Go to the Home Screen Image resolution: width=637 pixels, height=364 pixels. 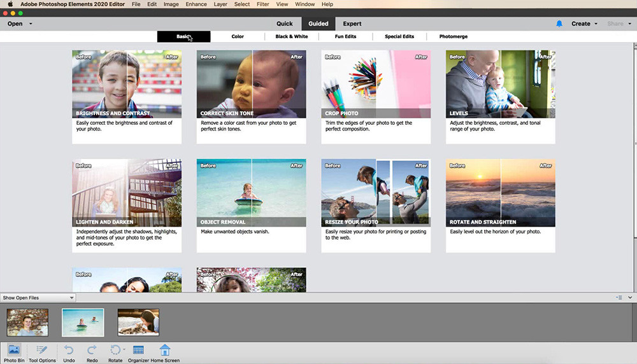click(165, 351)
